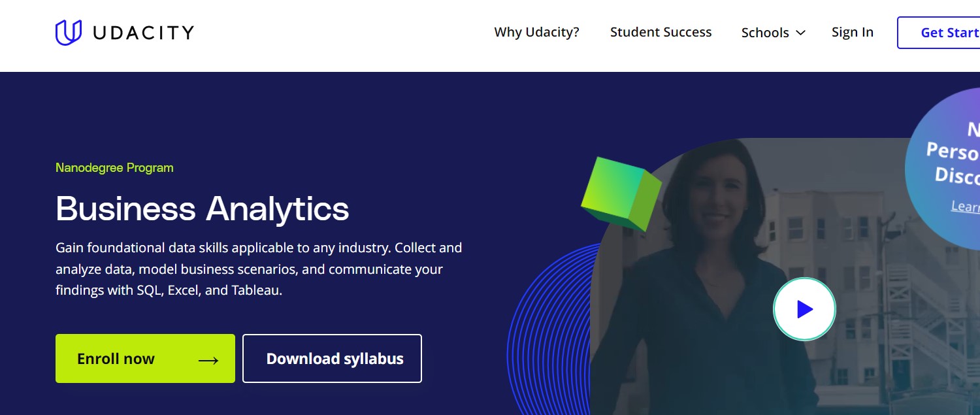Screen dimensions: 980x415
Task: Click the Nanodegree Program label
Action: 114,168
